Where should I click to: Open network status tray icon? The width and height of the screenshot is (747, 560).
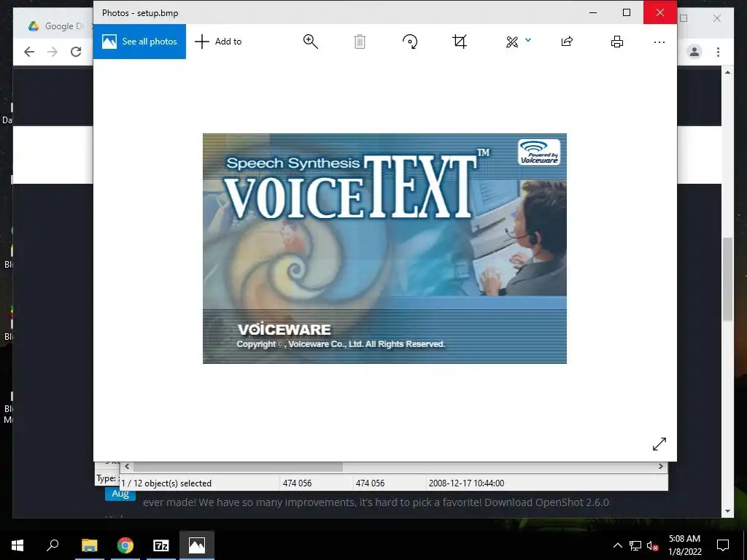point(635,545)
